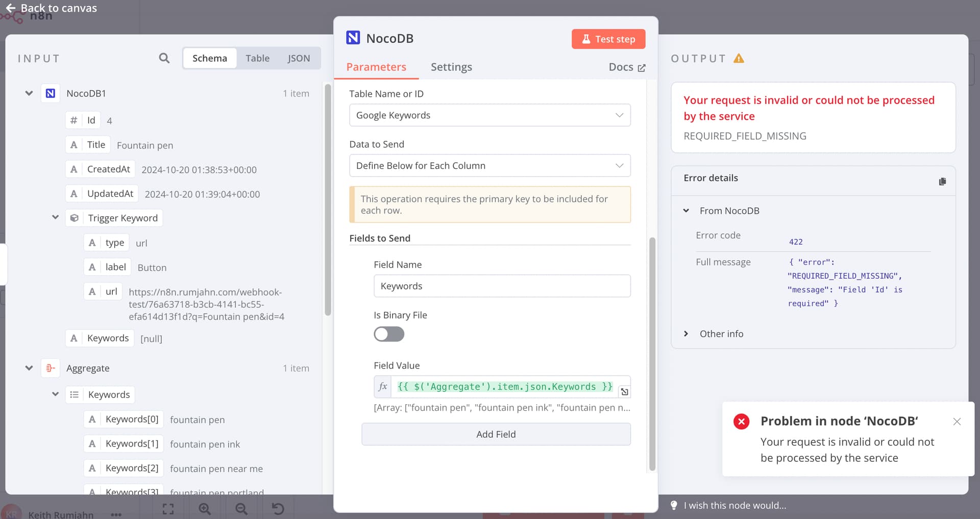Click the Trigger Keyword object icon

75,218
